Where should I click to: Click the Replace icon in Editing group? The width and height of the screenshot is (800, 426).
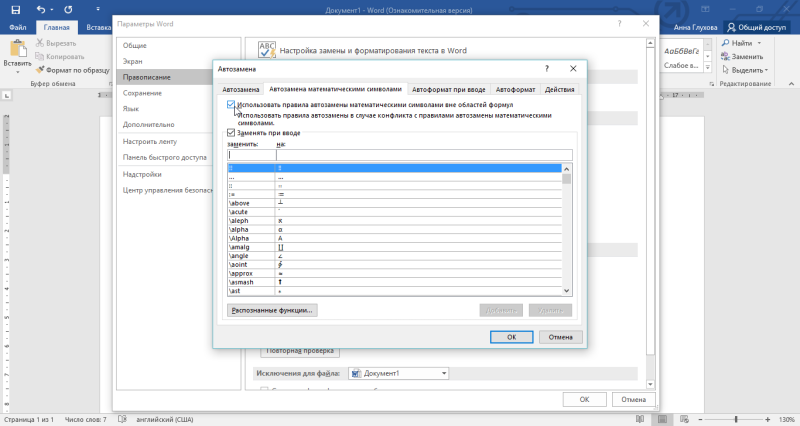point(725,57)
